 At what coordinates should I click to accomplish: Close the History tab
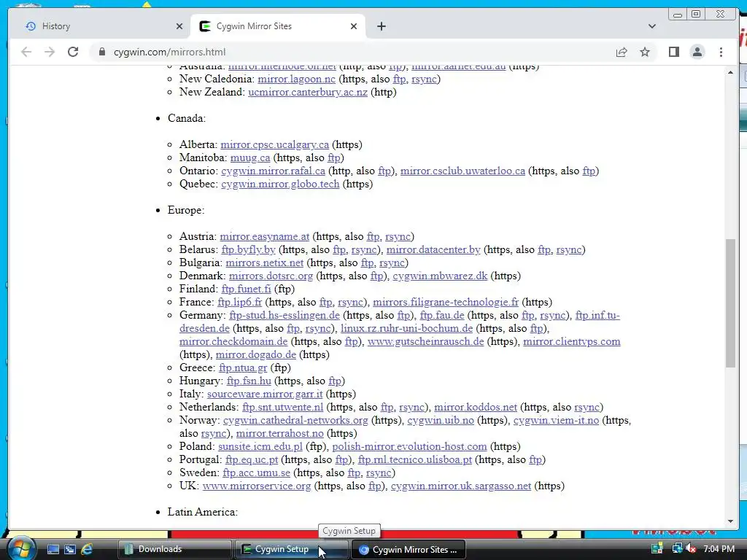coord(179,26)
